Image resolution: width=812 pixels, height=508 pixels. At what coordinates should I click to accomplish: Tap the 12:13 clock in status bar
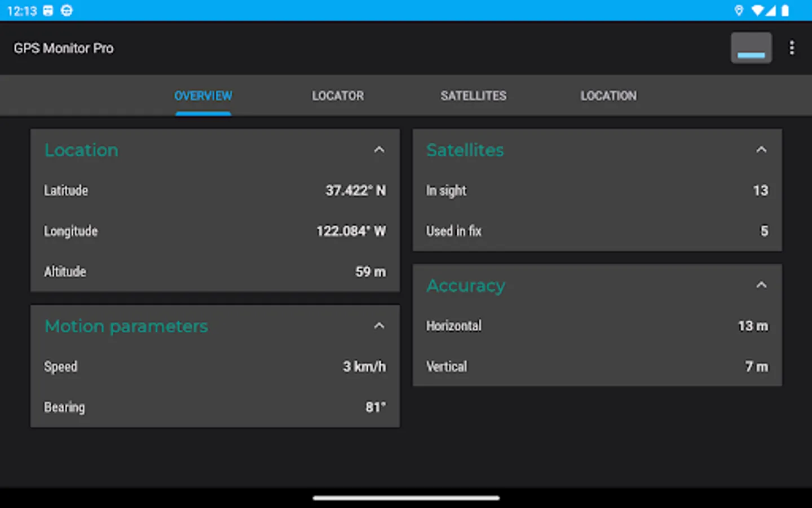(x=22, y=11)
